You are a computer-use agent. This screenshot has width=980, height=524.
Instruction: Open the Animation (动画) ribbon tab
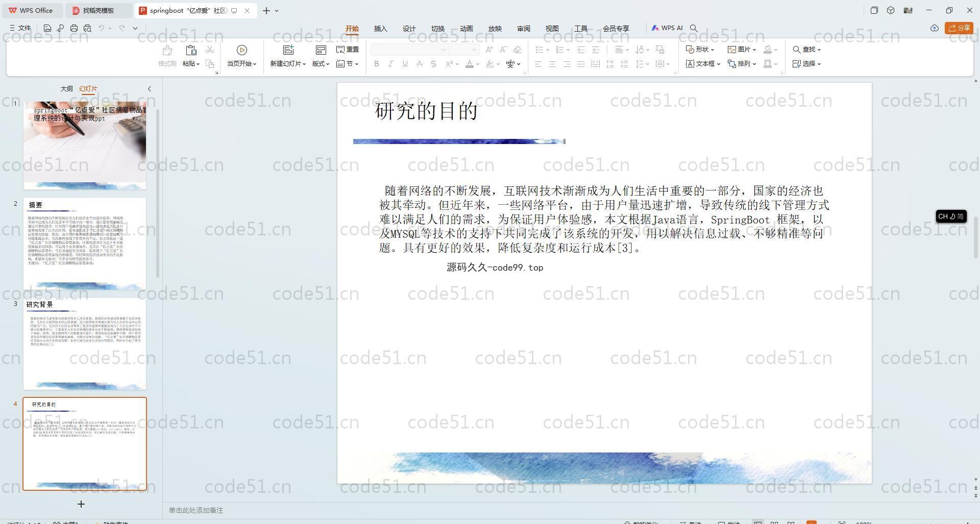coord(467,29)
